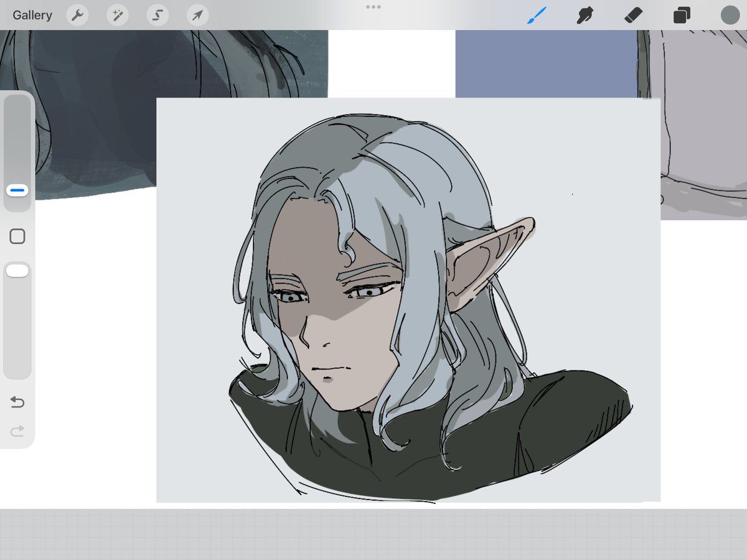Open the Layers panel

point(682,15)
